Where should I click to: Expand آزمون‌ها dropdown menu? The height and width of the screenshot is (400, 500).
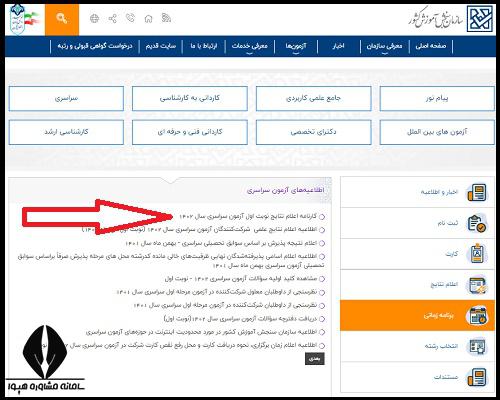point(296,46)
